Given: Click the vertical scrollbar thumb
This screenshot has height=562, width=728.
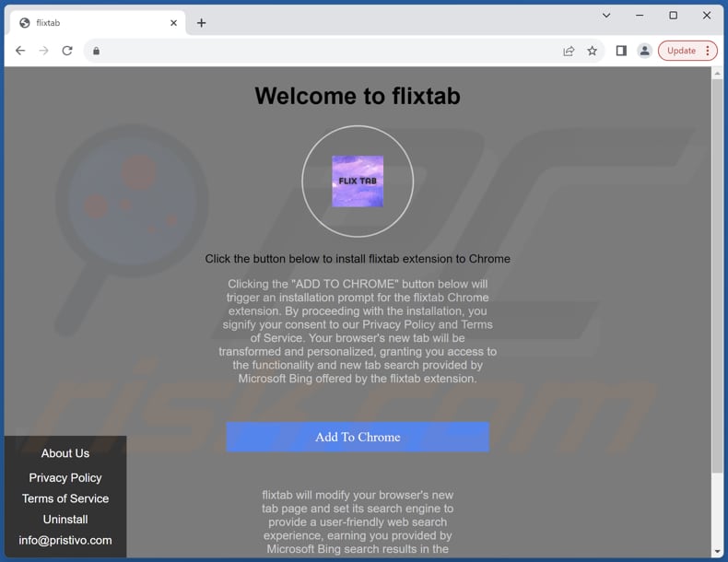Looking at the screenshot, I should pyautogui.click(x=717, y=276).
